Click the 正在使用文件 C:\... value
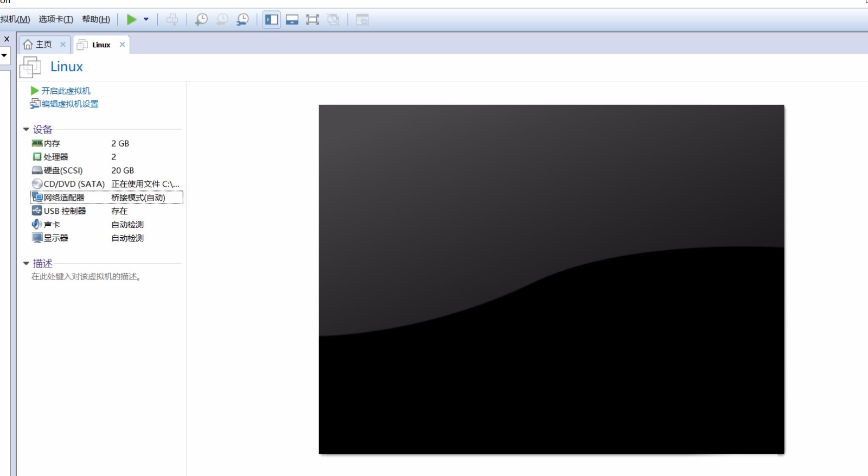 pos(145,184)
